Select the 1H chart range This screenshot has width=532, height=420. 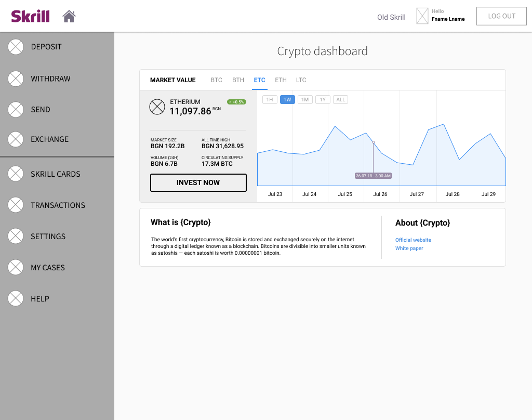270,99
